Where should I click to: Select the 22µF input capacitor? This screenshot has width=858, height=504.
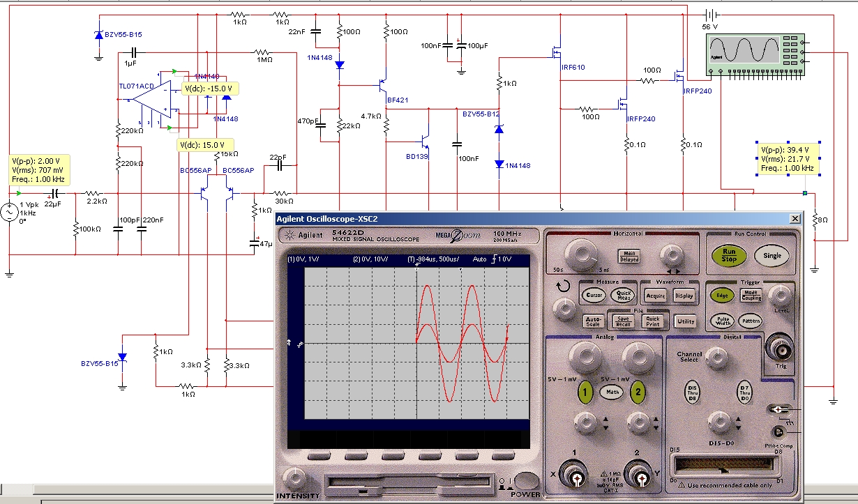(56, 193)
